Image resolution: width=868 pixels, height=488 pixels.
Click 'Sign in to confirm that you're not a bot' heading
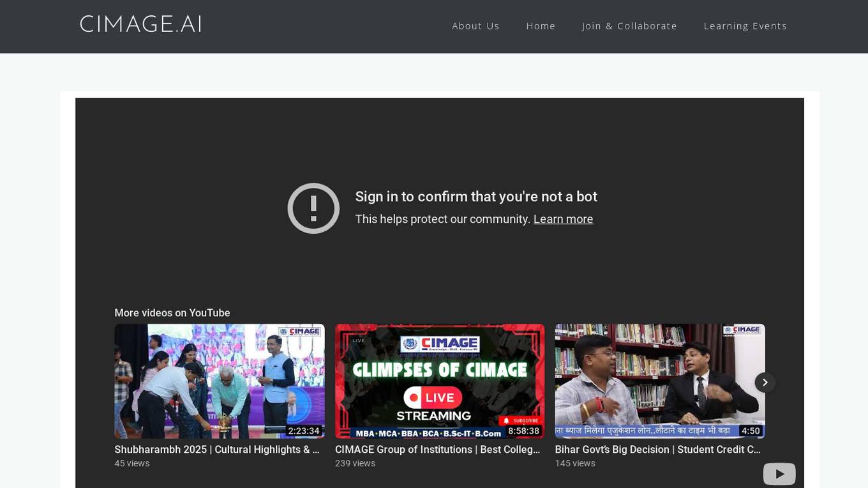(x=476, y=197)
